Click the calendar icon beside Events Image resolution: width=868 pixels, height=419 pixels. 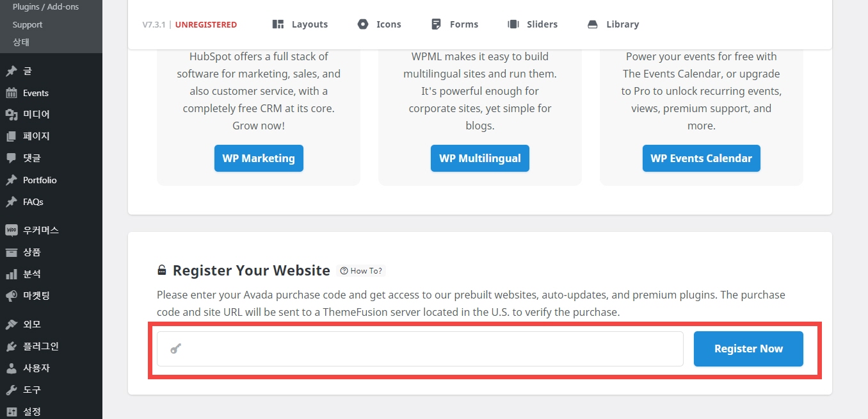tap(12, 93)
